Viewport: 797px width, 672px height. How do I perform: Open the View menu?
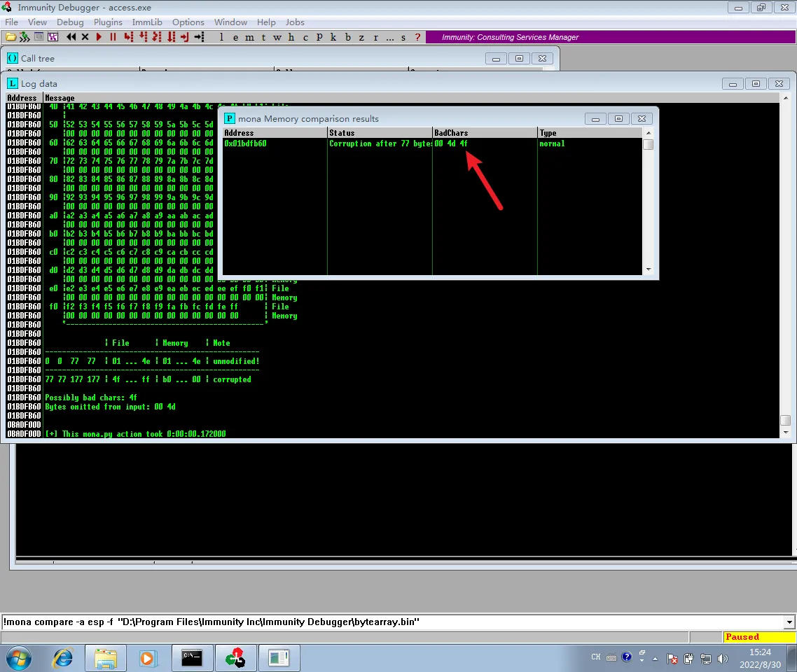(37, 22)
